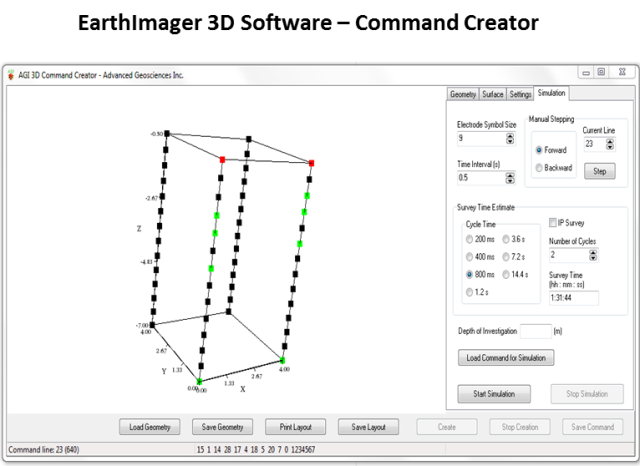
Task: Click the Depth of Investigation field
Action: (536, 331)
